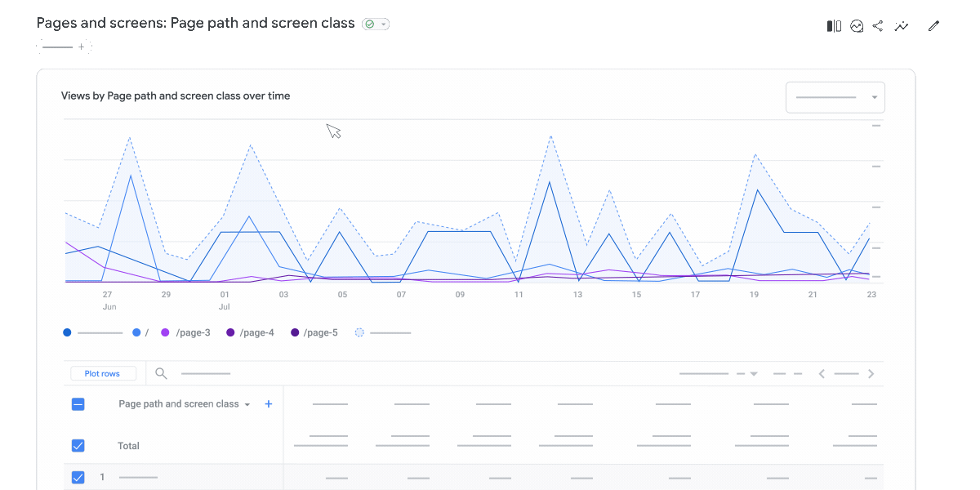Share this report via the share icon
The image size is (980, 490).
coord(878,25)
